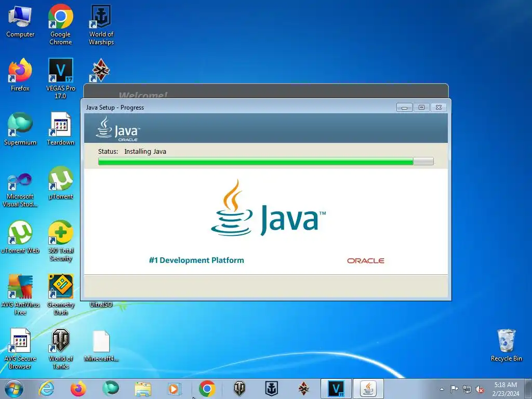The height and width of the screenshot is (399, 532).
Task: Select the Geometry Dash desktop shortcut
Action: pos(60,295)
